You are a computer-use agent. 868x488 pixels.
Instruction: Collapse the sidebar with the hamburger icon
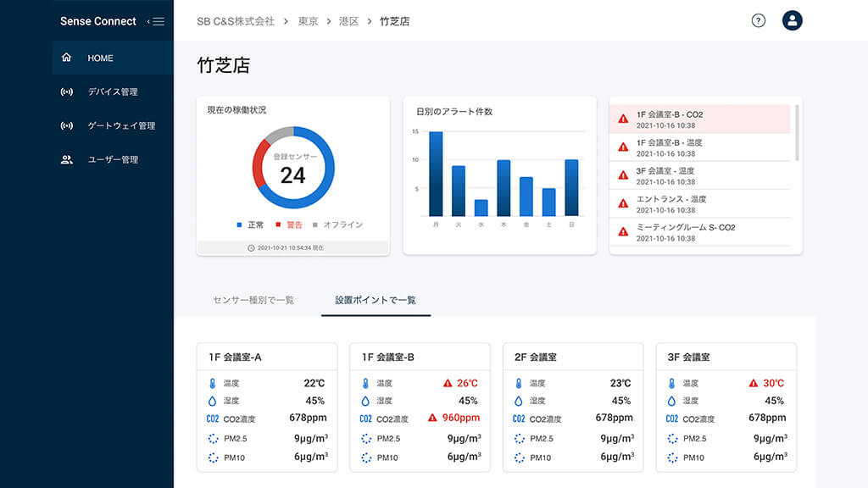click(x=157, y=21)
